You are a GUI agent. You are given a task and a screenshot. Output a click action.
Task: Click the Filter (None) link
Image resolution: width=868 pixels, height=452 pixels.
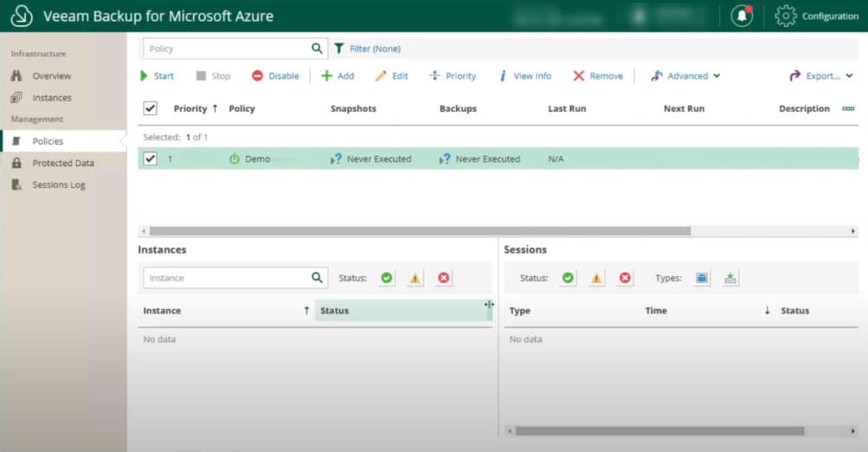(375, 48)
